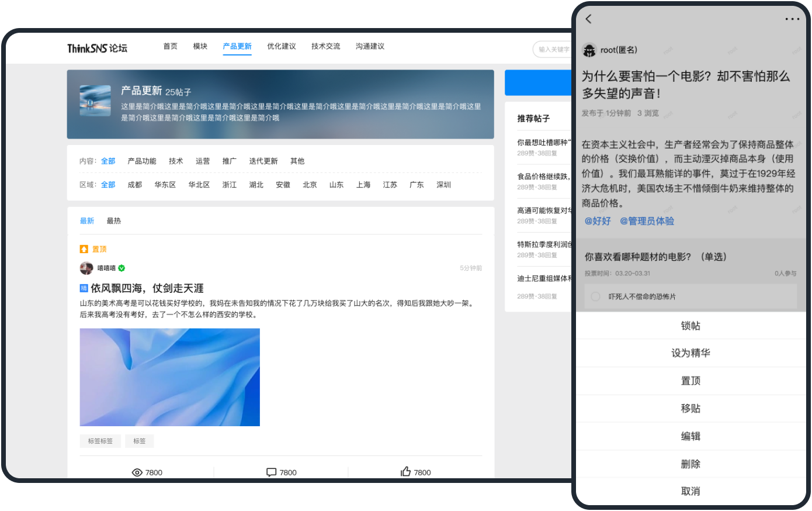812x511 pixels.
Task: Tap 取消 to dismiss the action sheet
Action: click(x=690, y=491)
